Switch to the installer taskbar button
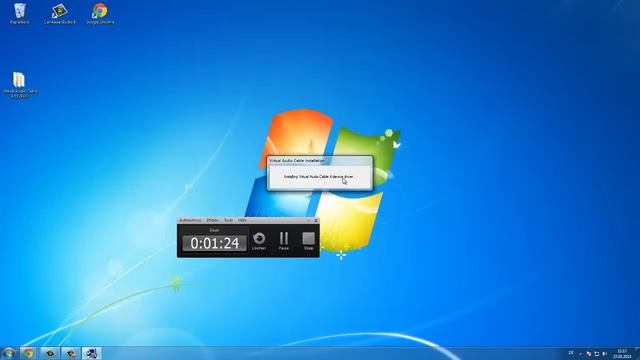The image size is (640, 360). [x=91, y=353]
